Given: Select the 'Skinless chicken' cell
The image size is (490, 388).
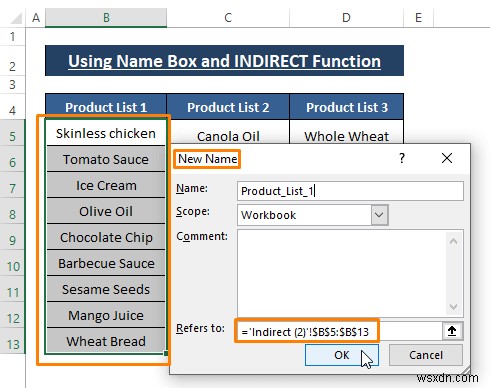Looking at the screenshot, I should (106, 133).
